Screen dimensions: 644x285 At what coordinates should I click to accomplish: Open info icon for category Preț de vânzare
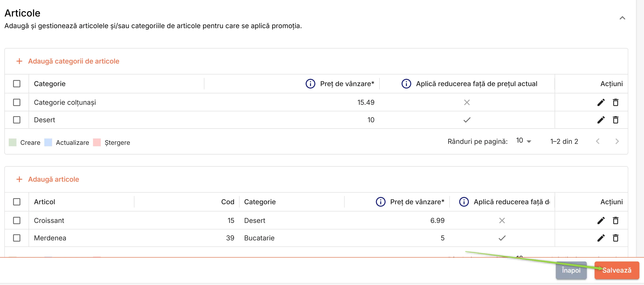(310, 84)
